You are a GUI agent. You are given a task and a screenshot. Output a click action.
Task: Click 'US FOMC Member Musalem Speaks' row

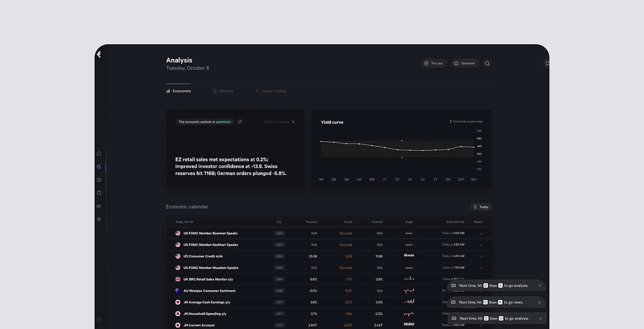[329, 268]
